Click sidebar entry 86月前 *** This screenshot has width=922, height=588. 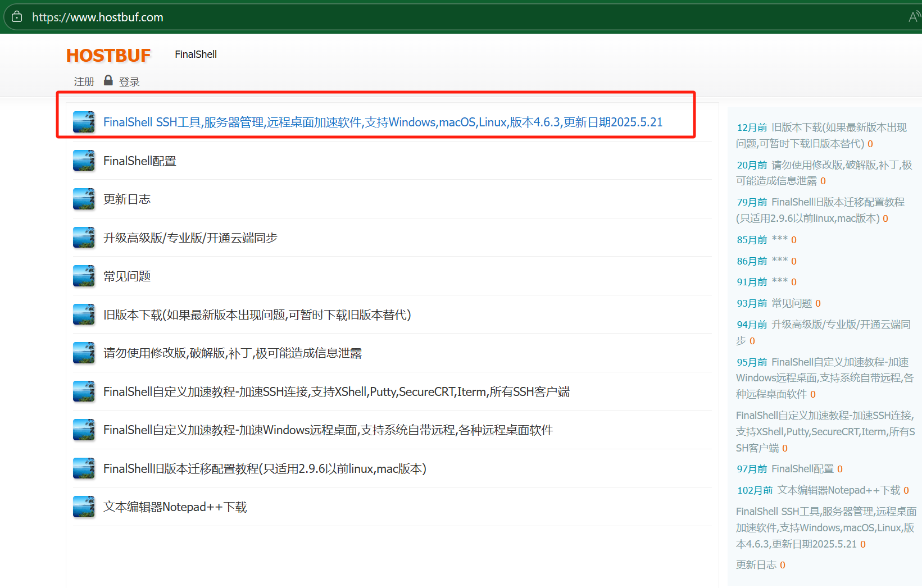coord(766,261)
